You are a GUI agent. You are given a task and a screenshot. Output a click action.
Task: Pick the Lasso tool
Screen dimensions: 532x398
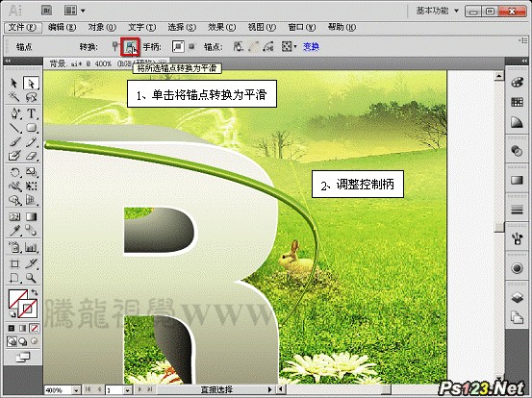tap(31, 97)
